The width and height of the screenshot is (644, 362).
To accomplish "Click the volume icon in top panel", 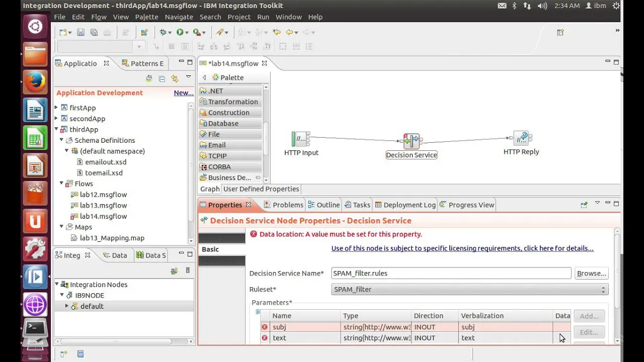I will coord(542,6).
